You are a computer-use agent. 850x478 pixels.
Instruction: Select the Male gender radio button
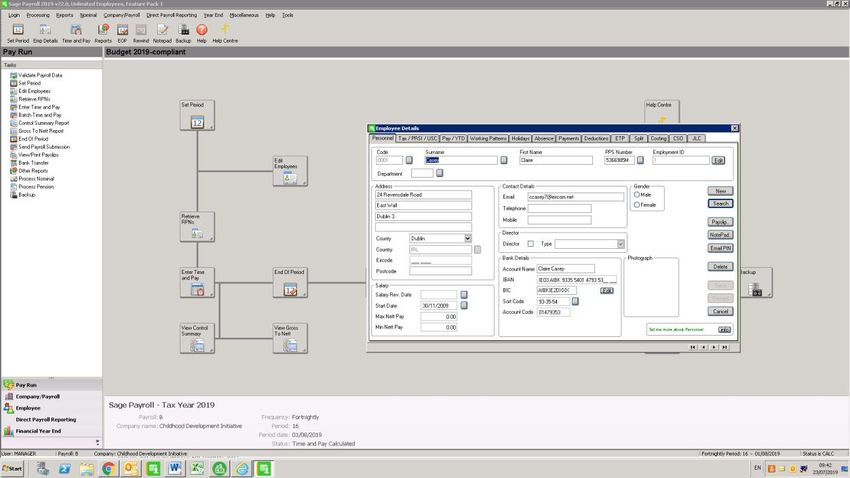[x=637, y=195]
